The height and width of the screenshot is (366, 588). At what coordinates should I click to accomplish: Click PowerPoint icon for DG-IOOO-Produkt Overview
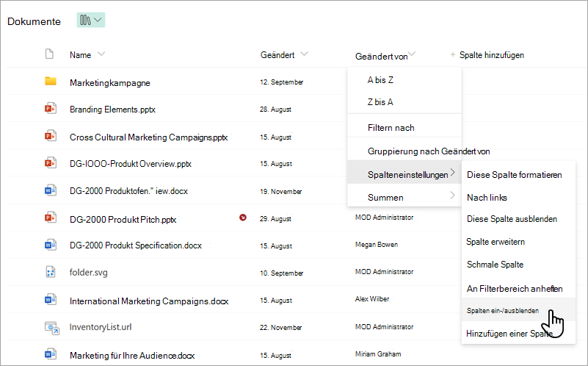[50, 163]
